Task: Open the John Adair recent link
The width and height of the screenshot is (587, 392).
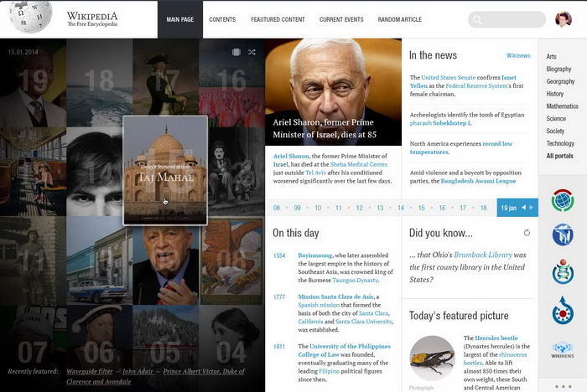Action: point(138,371)
